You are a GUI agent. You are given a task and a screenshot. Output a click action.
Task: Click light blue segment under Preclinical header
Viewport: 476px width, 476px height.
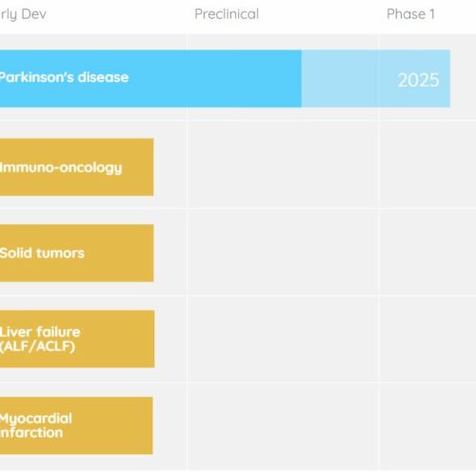click(x=340, y=79)
